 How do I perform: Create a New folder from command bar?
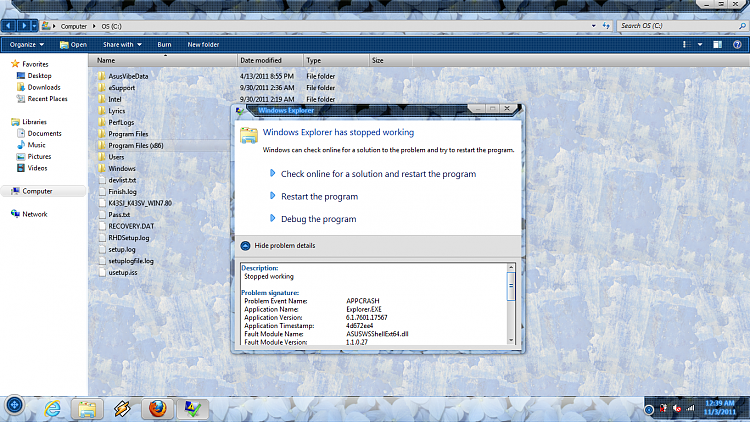203,44
